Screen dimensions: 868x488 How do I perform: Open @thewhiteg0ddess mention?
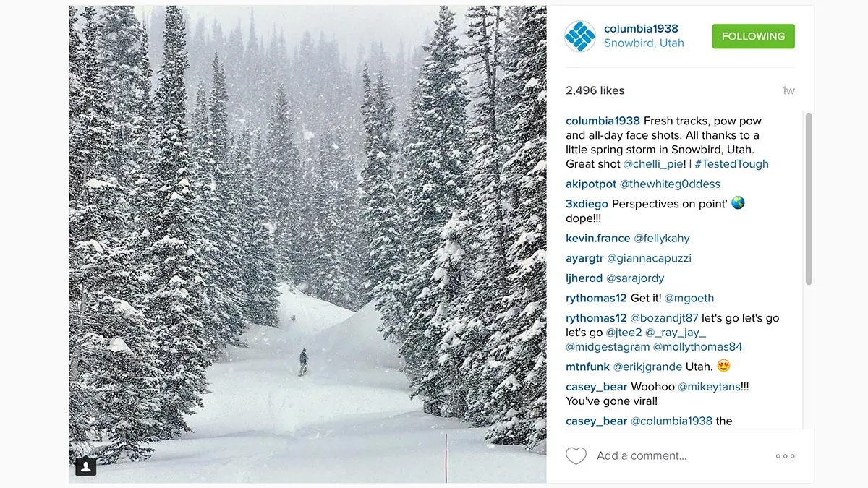[670, 184]
